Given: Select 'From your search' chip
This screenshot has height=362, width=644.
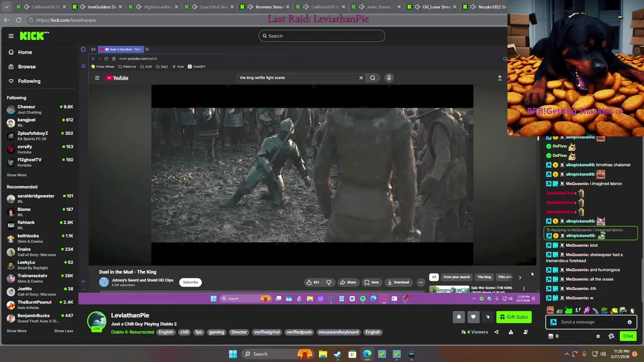Looking at the screenshot, I should tap(457, 277).
